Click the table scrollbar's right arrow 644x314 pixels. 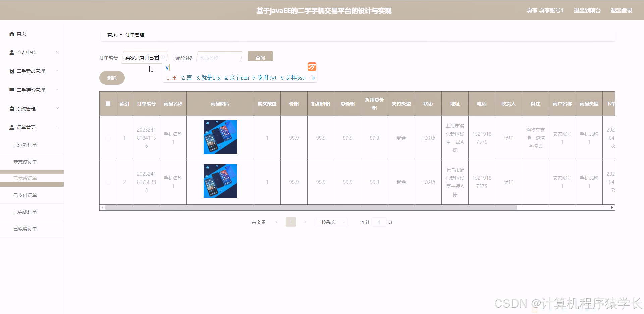point(612,208)
